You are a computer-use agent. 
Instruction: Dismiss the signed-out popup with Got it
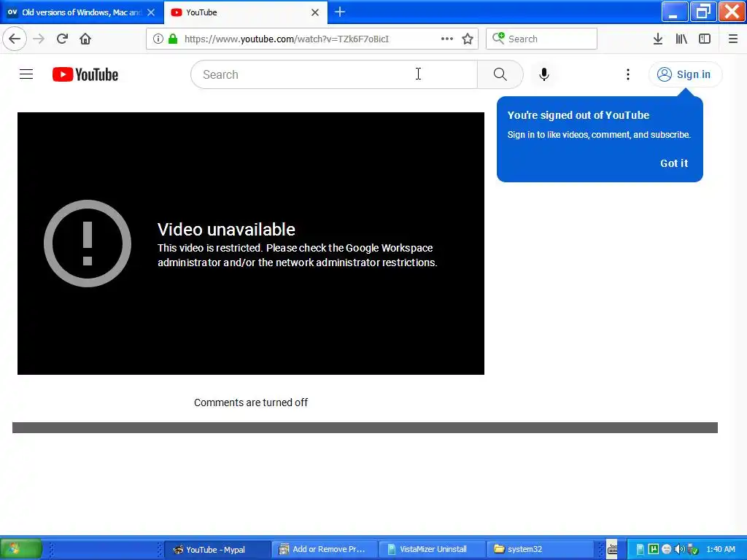(673, 163)
